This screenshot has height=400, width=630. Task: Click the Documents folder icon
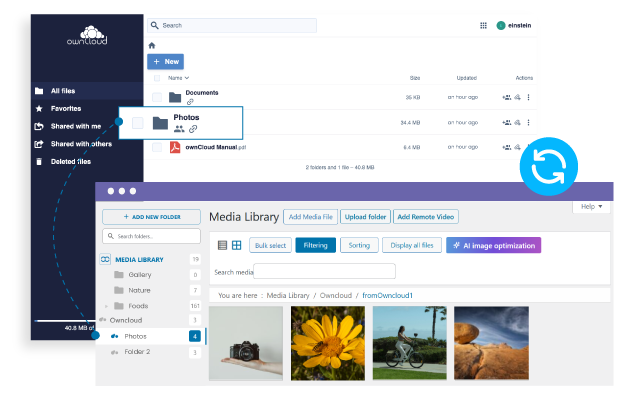[175, 97]
